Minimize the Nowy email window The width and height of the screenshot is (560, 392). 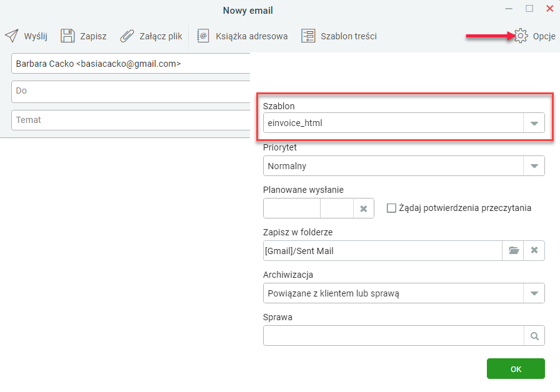[x=509, y=9]
